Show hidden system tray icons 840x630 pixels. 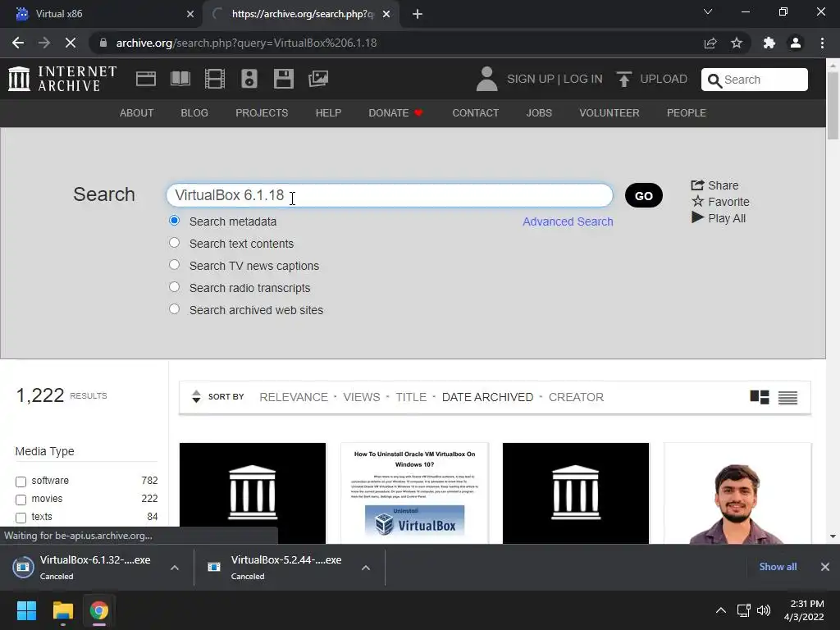721,610
